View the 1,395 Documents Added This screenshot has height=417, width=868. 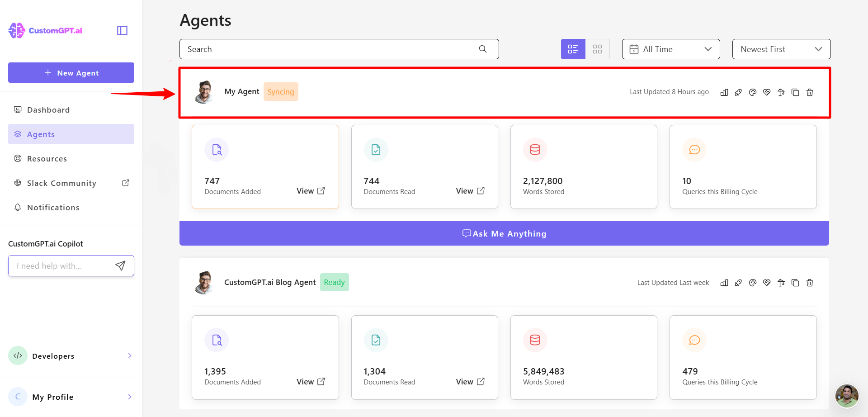point(311,382)
